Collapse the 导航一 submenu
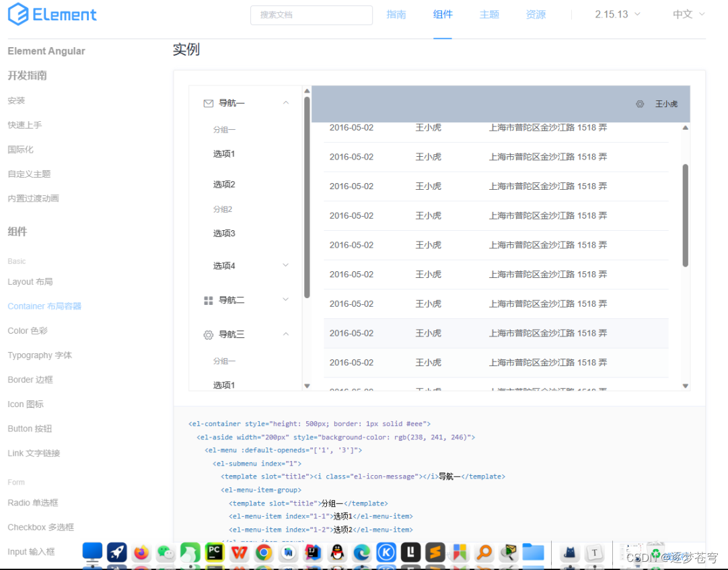728x570 pixels. pos(286,103)
